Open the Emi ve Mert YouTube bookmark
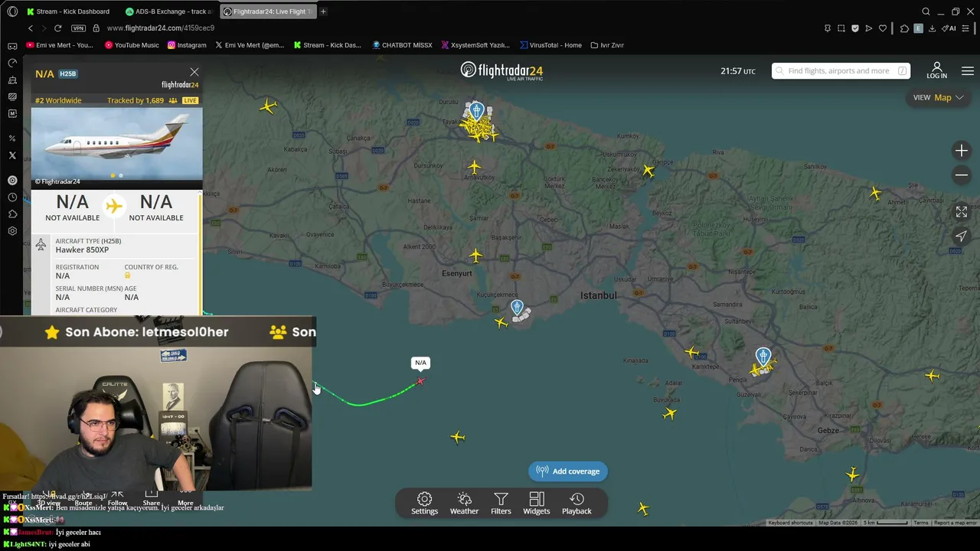The height and width of the screenshot is (551, 980). click(x=59, y=45)
